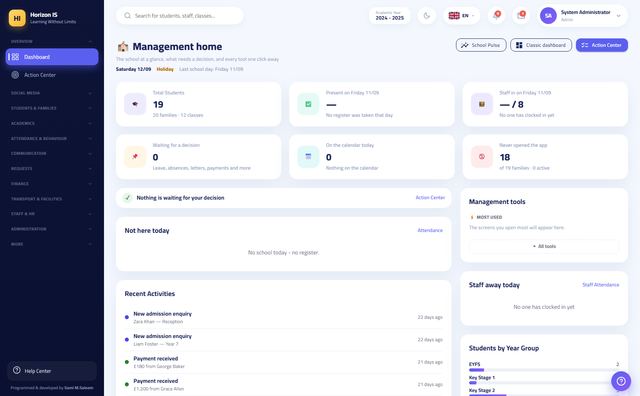Select Action Center in the sidebar
Image resolution: width=640 pixels, height=396 pixels.
pos(52,75)
